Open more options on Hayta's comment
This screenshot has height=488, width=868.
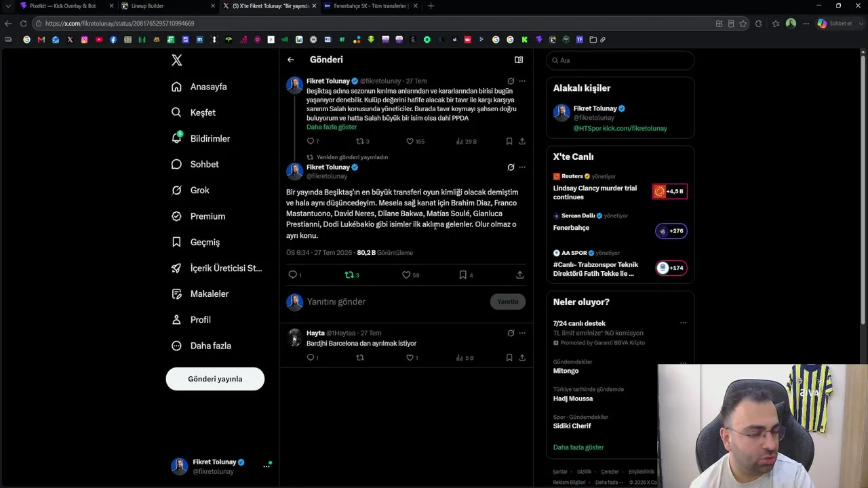[522, 333]
